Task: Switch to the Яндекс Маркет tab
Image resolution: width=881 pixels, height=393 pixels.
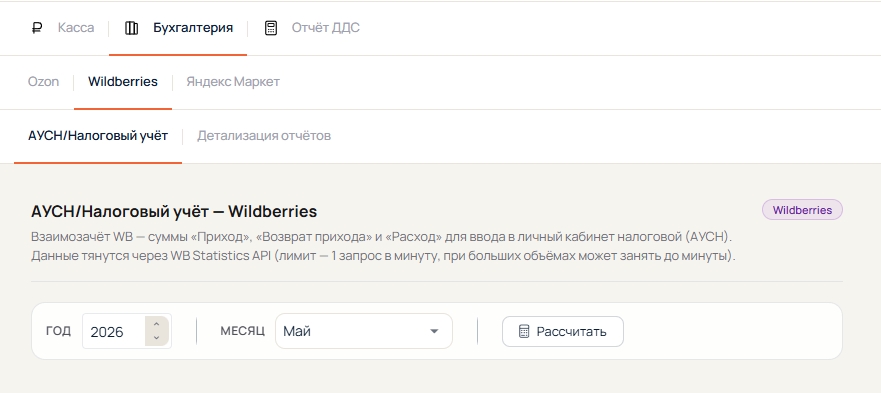Action: click(233, 82)
